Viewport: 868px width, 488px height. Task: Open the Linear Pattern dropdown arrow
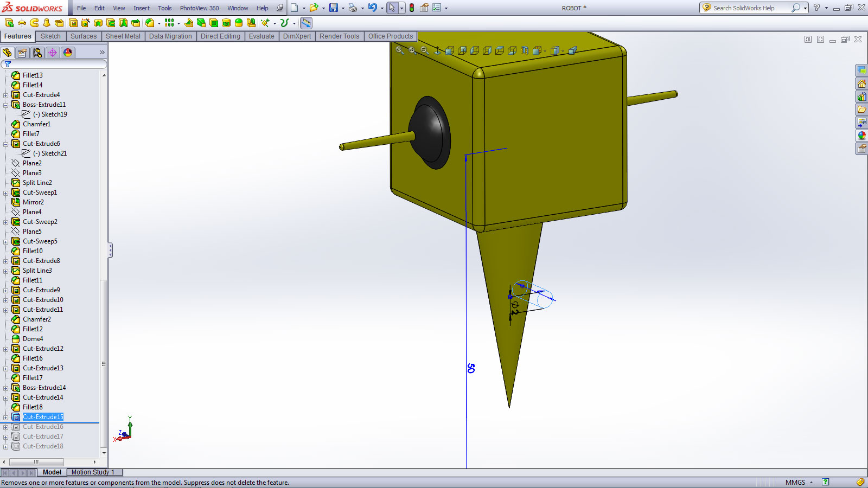[x=178, y=23]
